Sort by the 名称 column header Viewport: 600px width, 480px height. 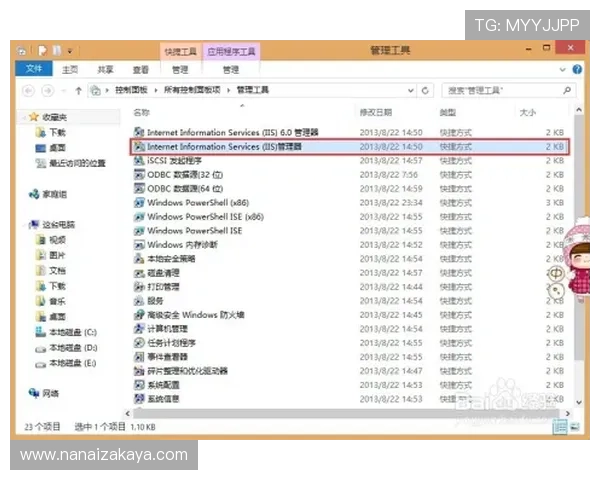point(141,112)
